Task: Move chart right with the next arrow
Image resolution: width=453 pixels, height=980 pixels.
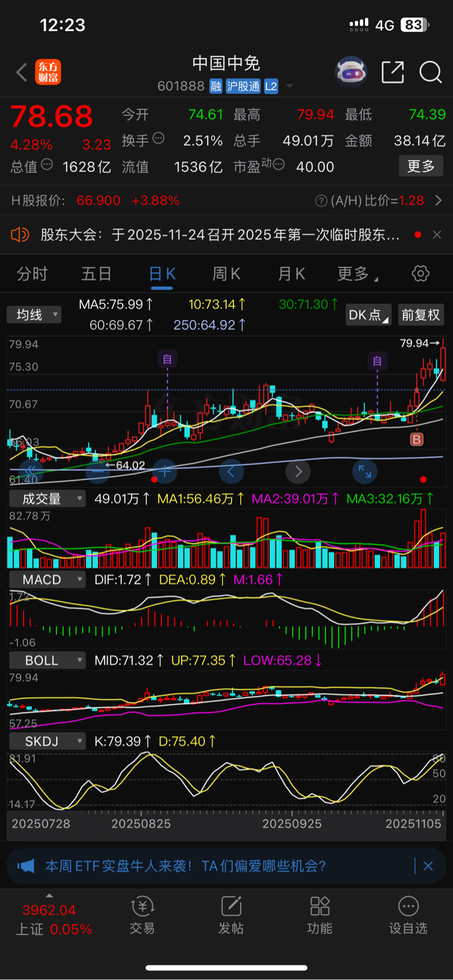Action: click(298, 471)
